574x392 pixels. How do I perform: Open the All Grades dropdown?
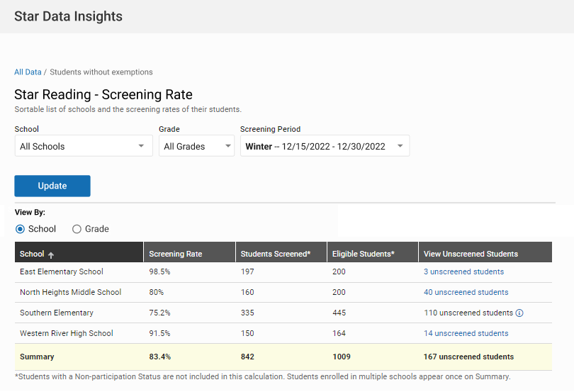click(x=196, y=146)
